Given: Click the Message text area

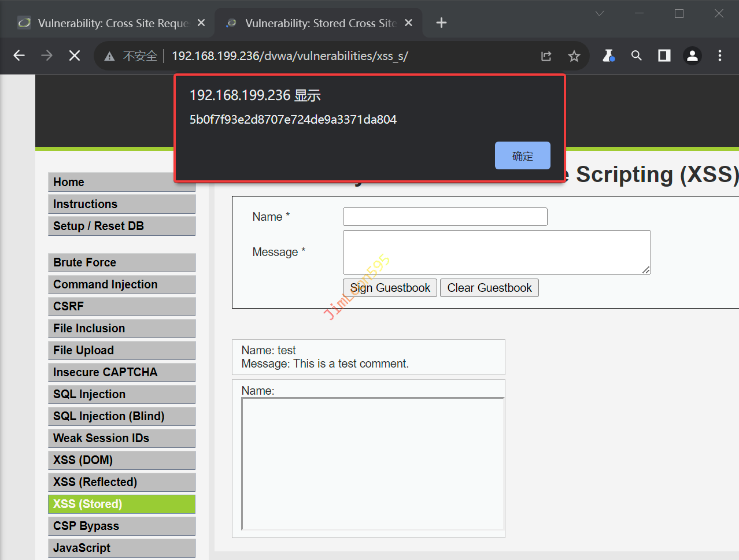Looking at the screenshot, I should tap(496, 252).
